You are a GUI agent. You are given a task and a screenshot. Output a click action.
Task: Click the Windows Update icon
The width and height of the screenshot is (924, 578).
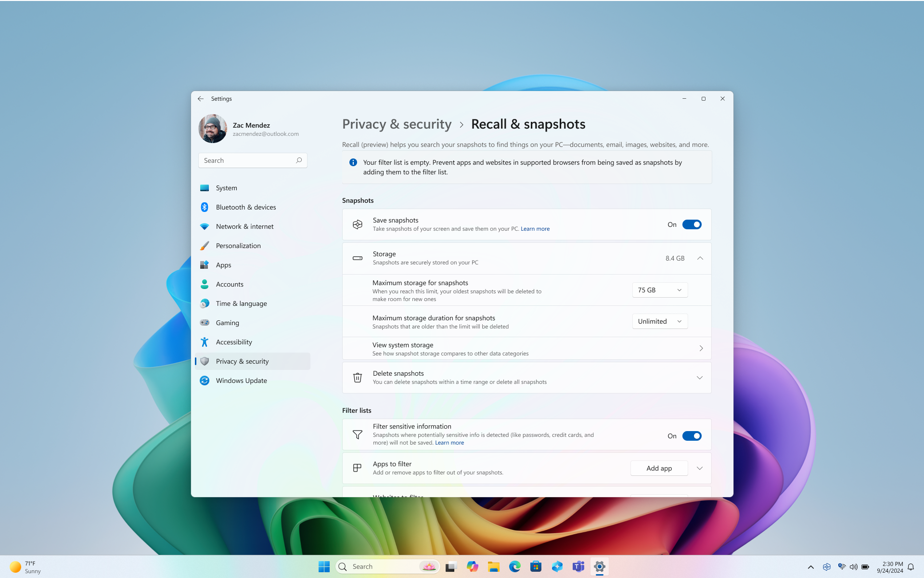click(x=205, y=380)
